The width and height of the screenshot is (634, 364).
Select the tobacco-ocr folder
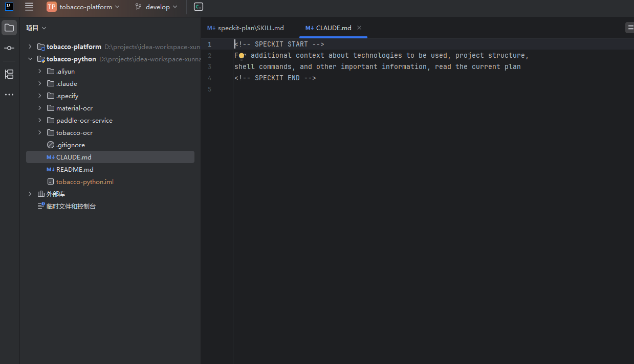coord(110,132)
